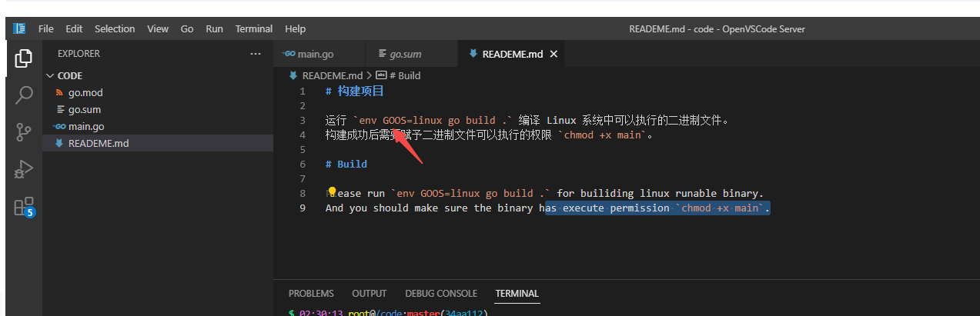Switch to the DEBUG CONSOLE panel tab
The height and width of the screenshot is (316, 980).
tap(441, 293)
